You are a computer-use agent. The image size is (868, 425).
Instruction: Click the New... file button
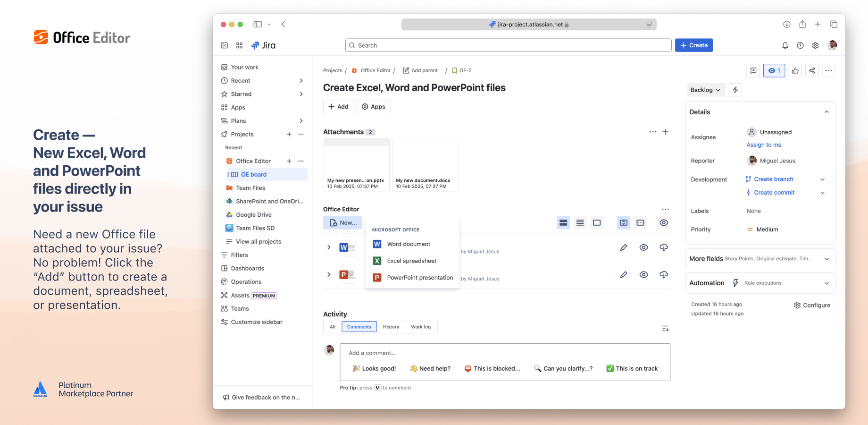pyautogui.click(x=342, y=223)
